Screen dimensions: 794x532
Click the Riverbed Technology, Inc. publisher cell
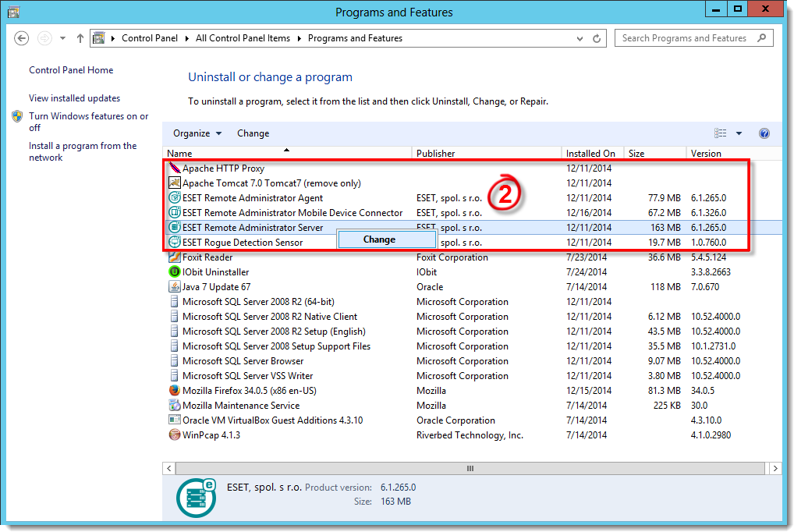470,434
